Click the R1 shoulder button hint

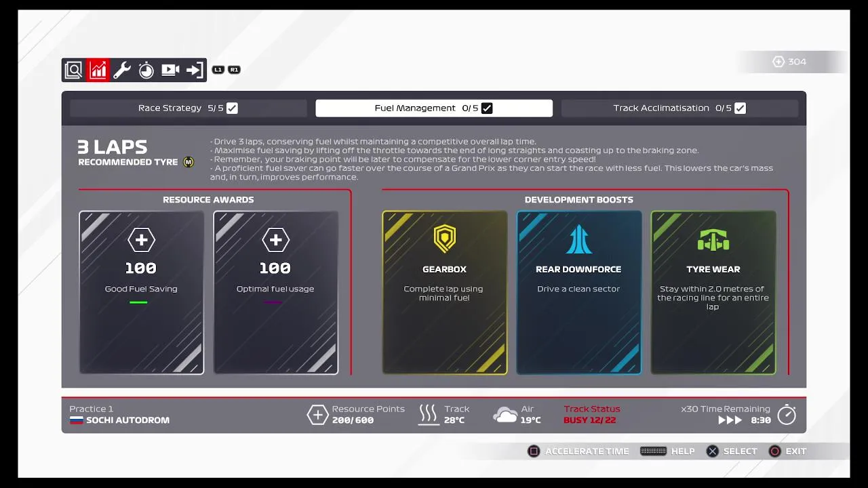[x=234, y=70]
